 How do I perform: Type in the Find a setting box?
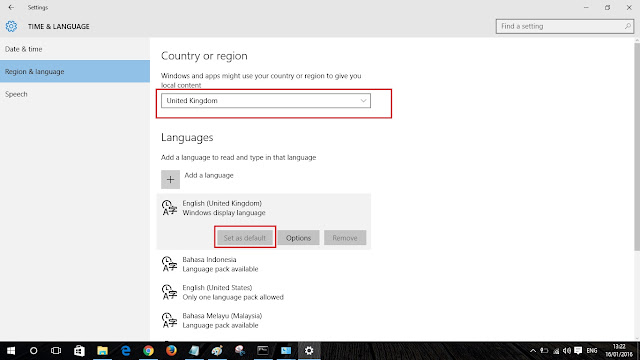[x=564, y=26]
